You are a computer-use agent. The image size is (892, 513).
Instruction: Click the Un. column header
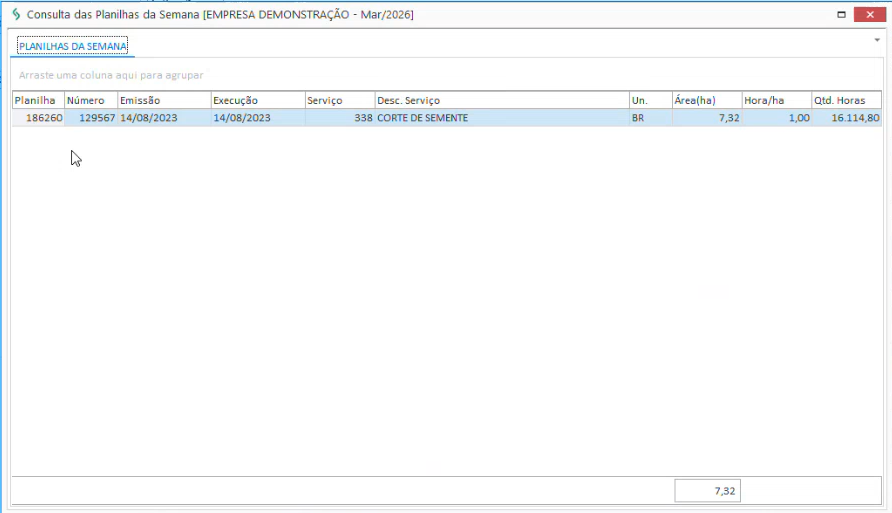650,100
